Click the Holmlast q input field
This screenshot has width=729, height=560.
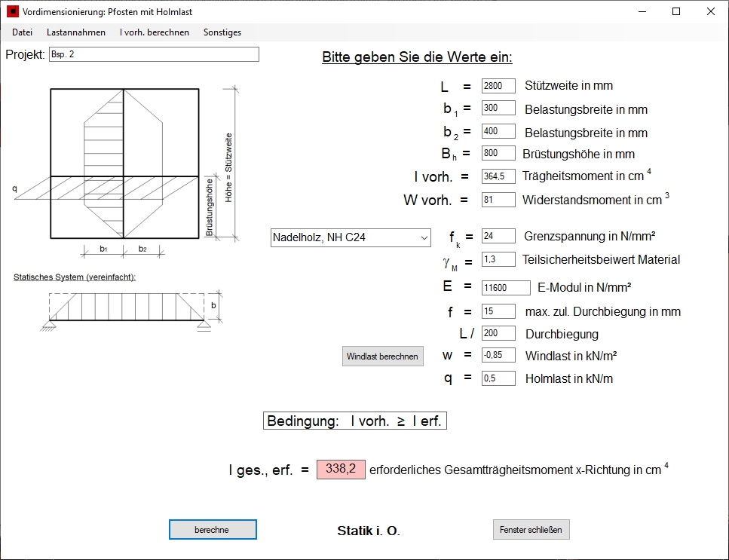click(498, 378)
